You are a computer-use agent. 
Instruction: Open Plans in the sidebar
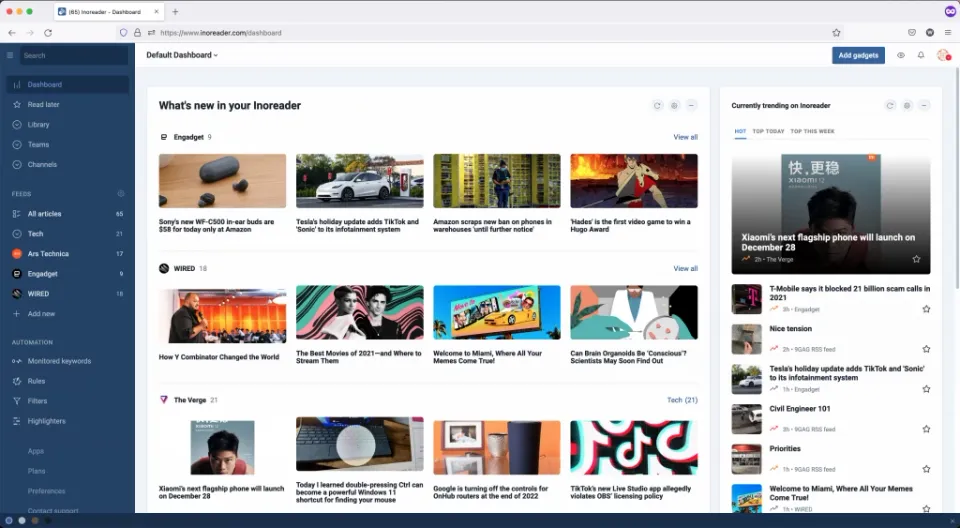coord(36,471)
